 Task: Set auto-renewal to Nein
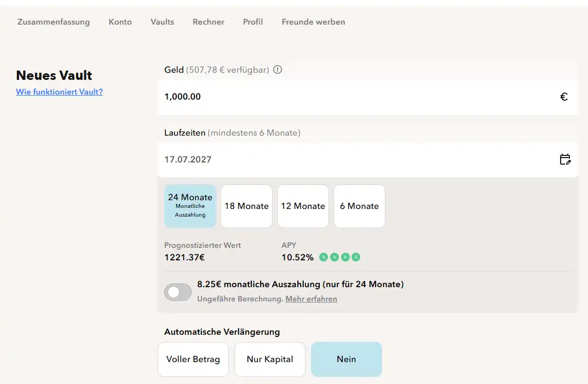347,359
